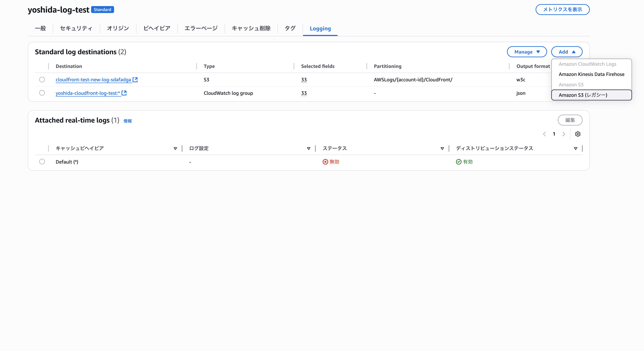Go to previous page chevron
Image resolution: width=644 pixels, height=351 pixels.
(544, 134)
